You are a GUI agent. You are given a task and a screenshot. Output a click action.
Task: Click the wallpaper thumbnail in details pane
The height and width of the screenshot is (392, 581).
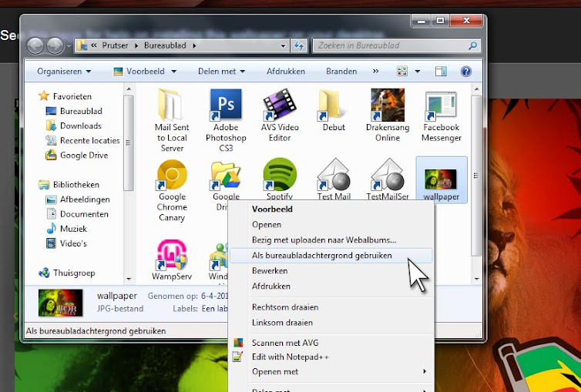click(60, 303)
